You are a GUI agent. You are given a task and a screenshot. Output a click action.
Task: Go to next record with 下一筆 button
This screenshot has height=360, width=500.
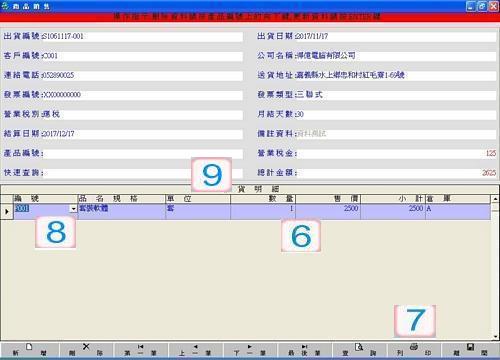point(250,350)
